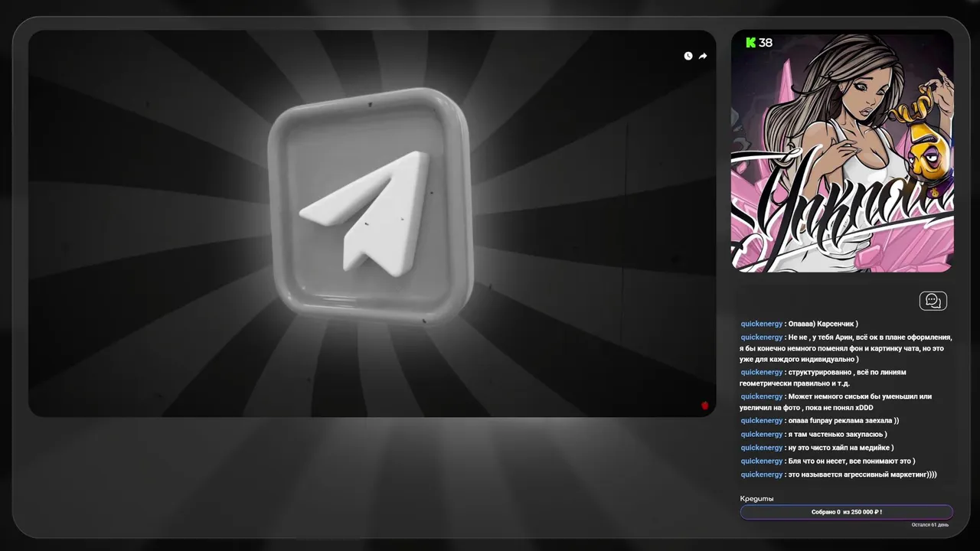This screenshot has height=551, width=980.
Task: Click username before 'Не не , у тебя Арин'
Action: 761,337
